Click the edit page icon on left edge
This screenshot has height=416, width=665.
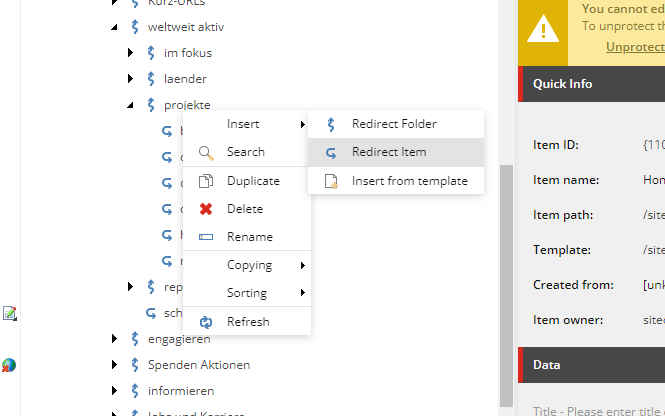9,313
